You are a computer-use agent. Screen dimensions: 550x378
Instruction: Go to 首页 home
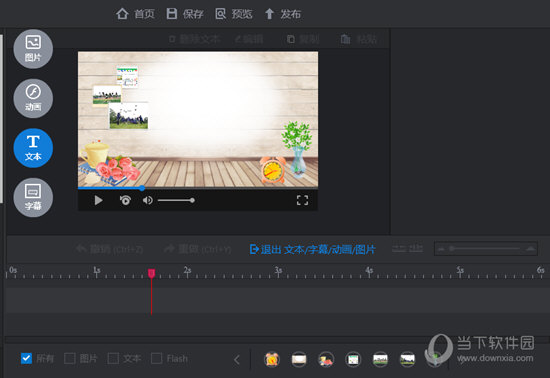135,14
